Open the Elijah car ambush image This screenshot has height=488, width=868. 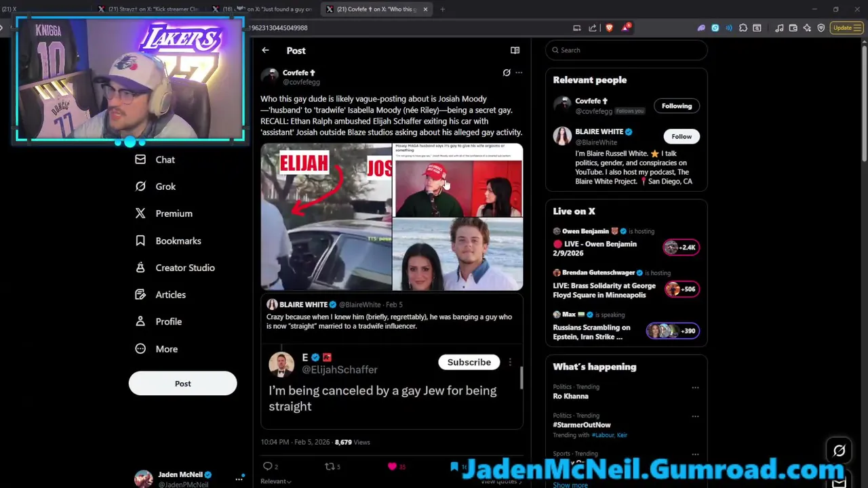[x=326, y=217]
